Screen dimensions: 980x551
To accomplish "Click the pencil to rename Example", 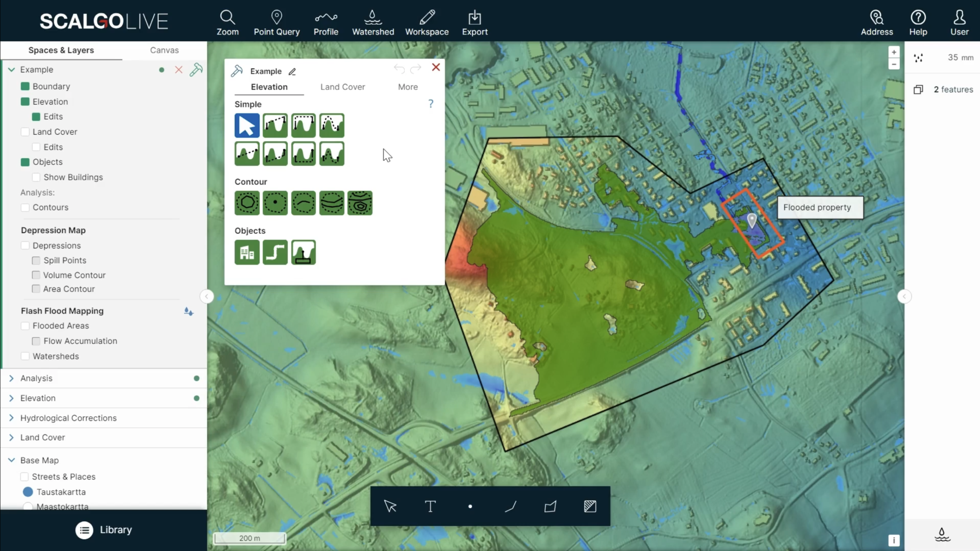I will click(292, 71).
